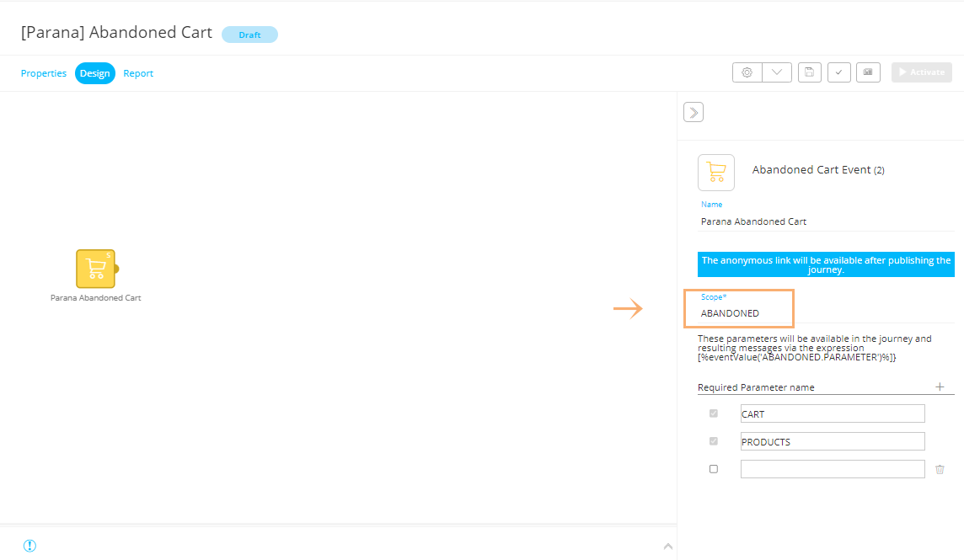Toggle the CART required checkbox

point(714,413)
